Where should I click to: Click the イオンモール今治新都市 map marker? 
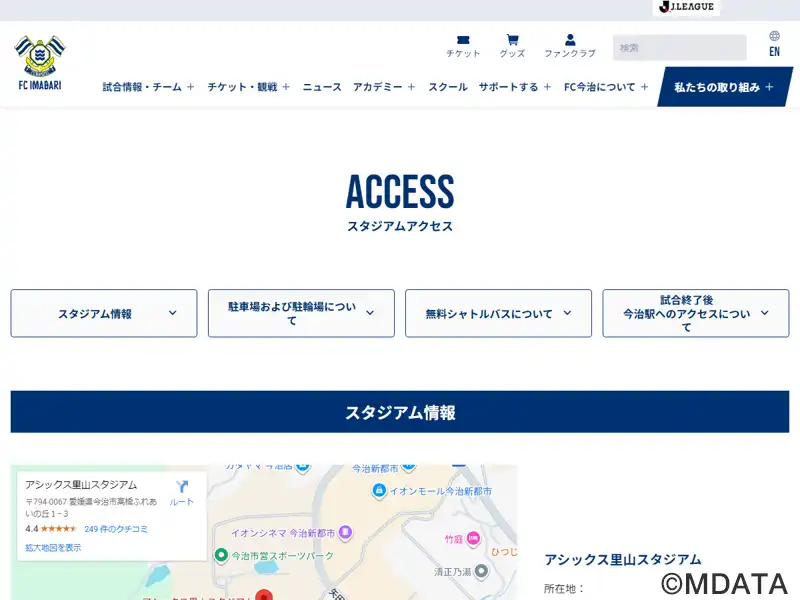379,491
